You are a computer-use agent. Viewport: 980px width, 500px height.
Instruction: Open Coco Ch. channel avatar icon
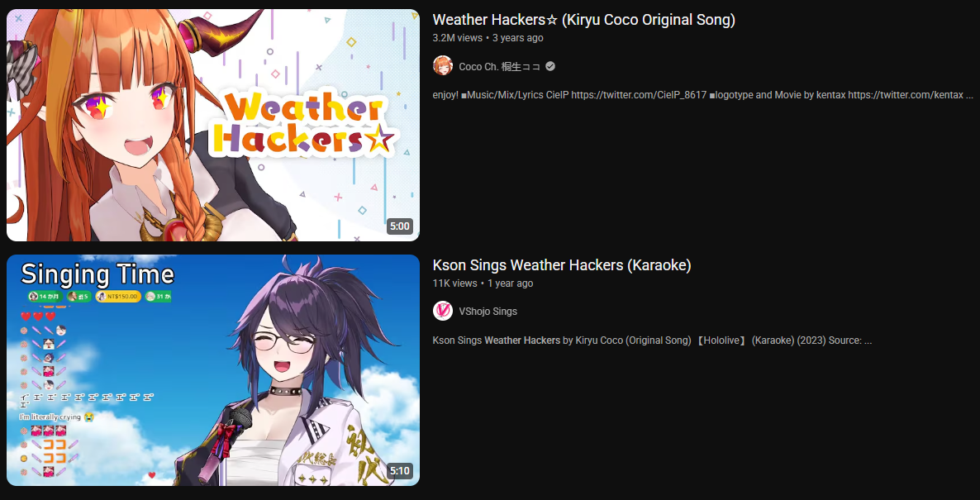pos(443,66)
